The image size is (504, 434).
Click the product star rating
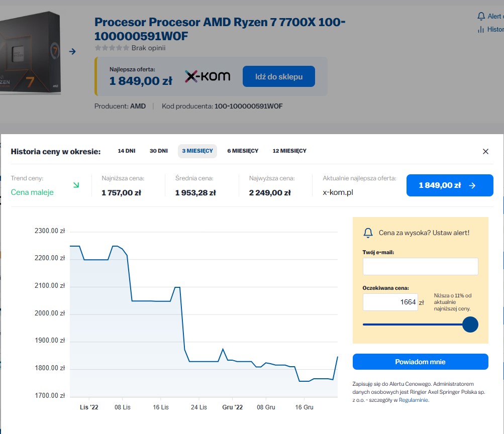pyautogui.click(x=112, y=48)
